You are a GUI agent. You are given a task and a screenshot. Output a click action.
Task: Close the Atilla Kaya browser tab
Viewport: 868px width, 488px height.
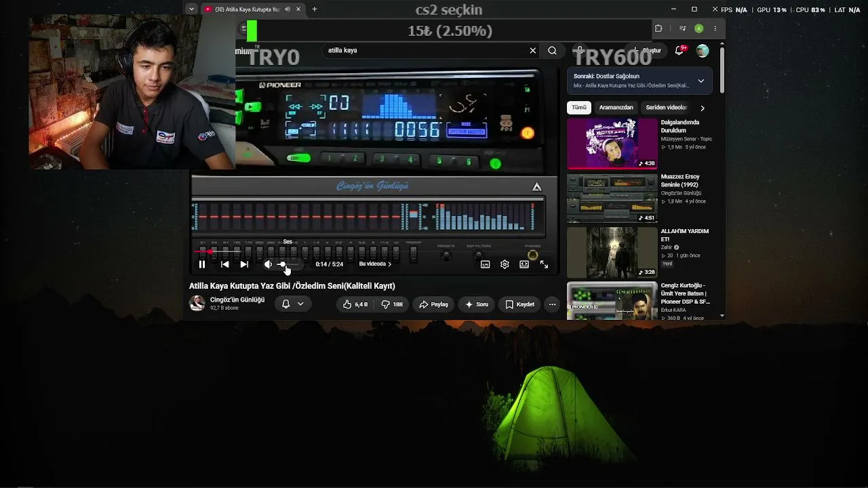pos(299,9)
